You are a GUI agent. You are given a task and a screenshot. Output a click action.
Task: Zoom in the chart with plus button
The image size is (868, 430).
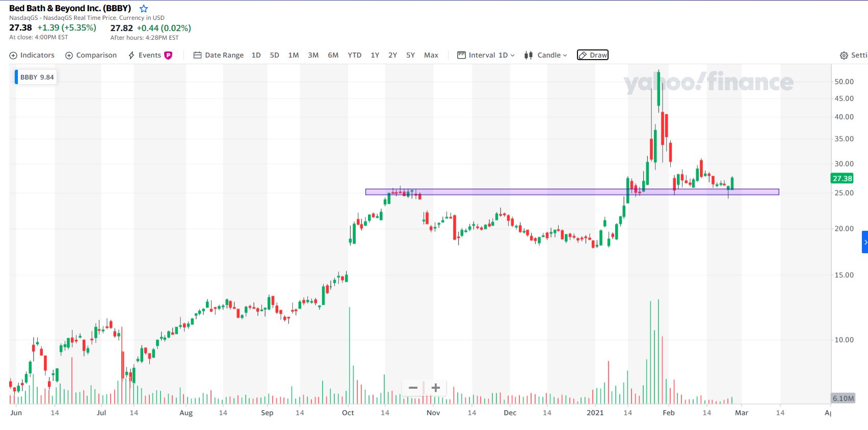click(436, 388)
